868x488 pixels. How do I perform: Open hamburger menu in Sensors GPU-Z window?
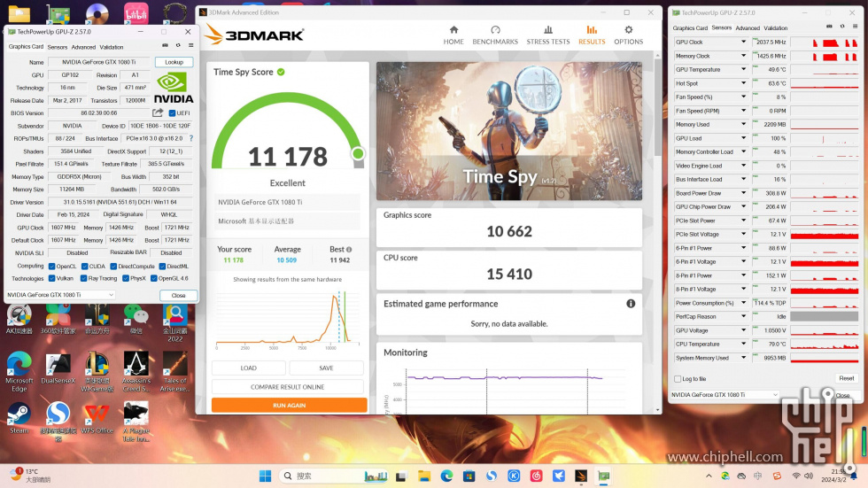tap(856, 26)
